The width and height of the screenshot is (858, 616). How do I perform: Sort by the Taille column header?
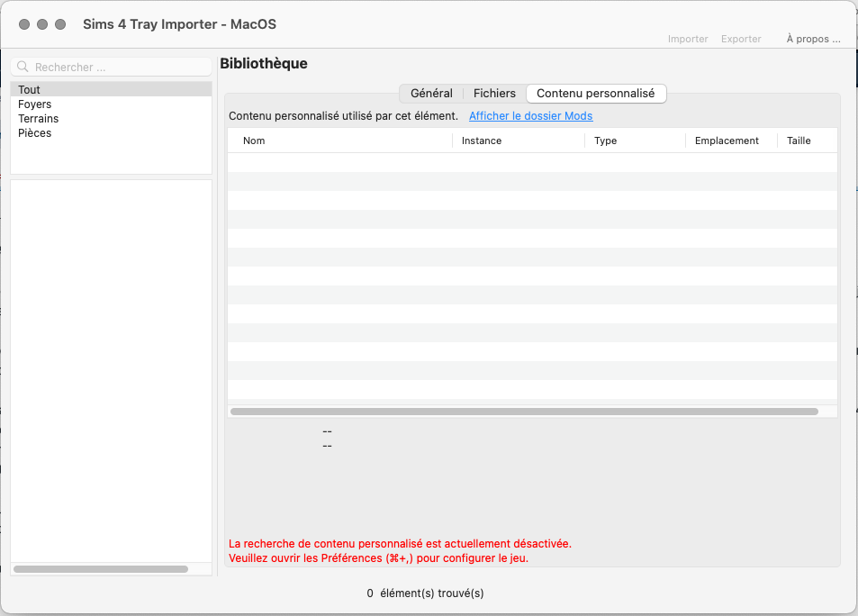tap(808, 140)
